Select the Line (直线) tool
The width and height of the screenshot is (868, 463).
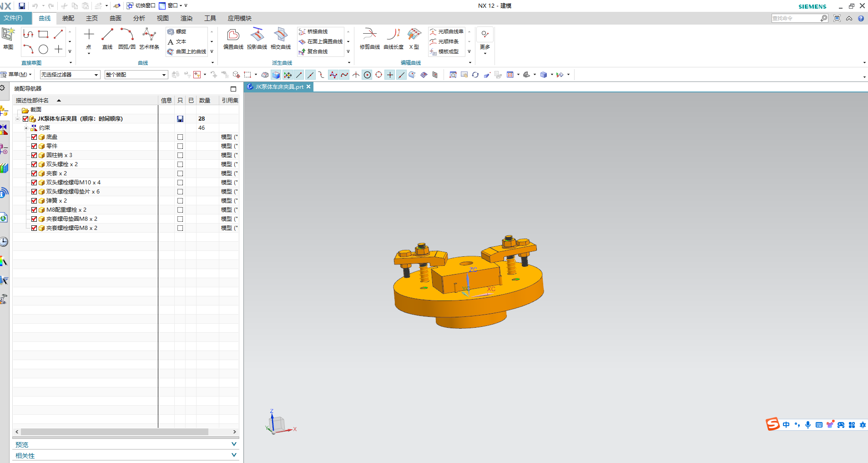click(107, 38)
